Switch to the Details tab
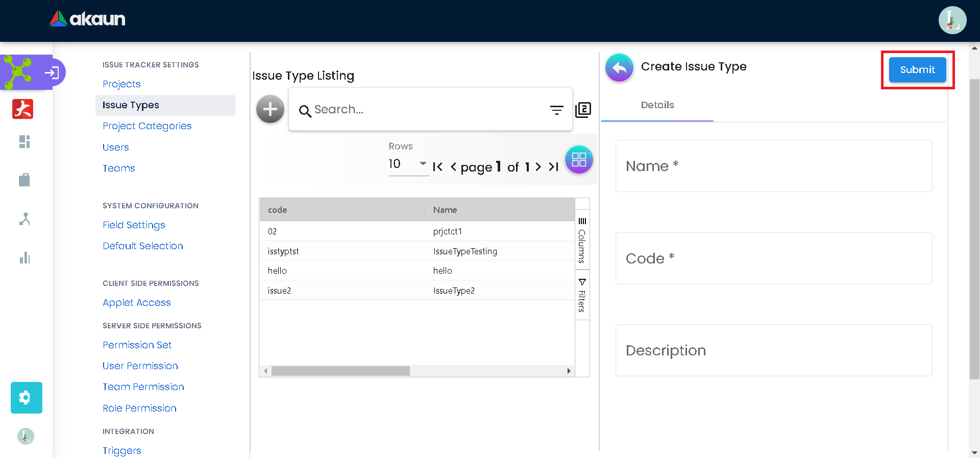Viewport: 980px width, 458px height. (x=657, y=105)
